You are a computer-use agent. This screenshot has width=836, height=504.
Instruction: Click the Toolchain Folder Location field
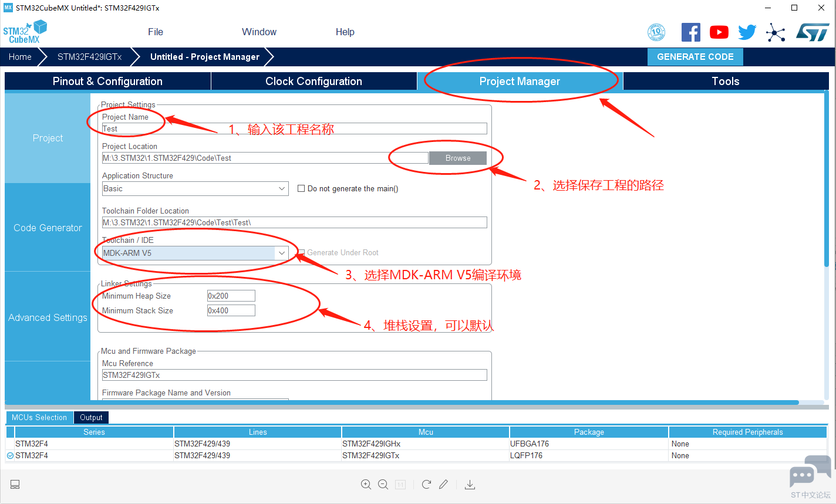(x=295, y=223)
